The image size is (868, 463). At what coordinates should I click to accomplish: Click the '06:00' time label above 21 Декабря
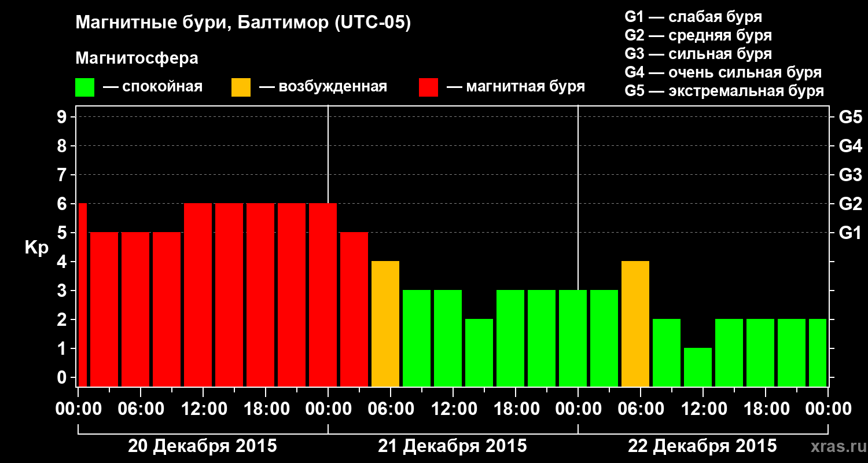point(390,409)
